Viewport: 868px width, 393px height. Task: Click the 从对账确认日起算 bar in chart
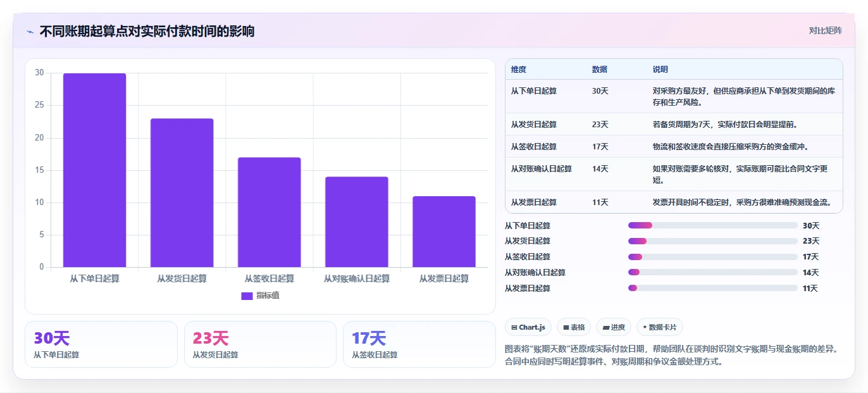[x=357, y=222]
